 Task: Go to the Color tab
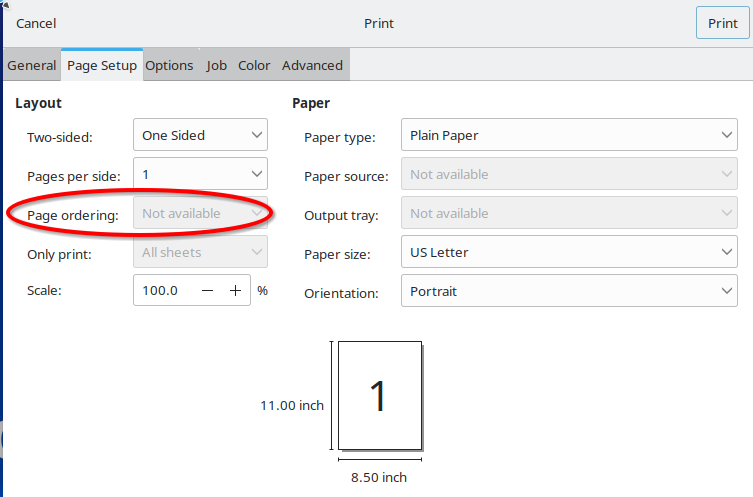tap(254, 65)
